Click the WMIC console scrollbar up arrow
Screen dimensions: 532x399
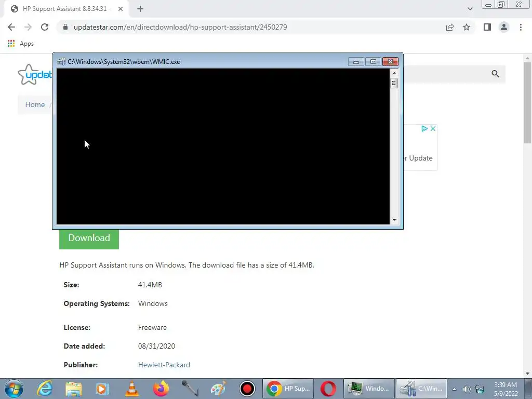[394, 73]
